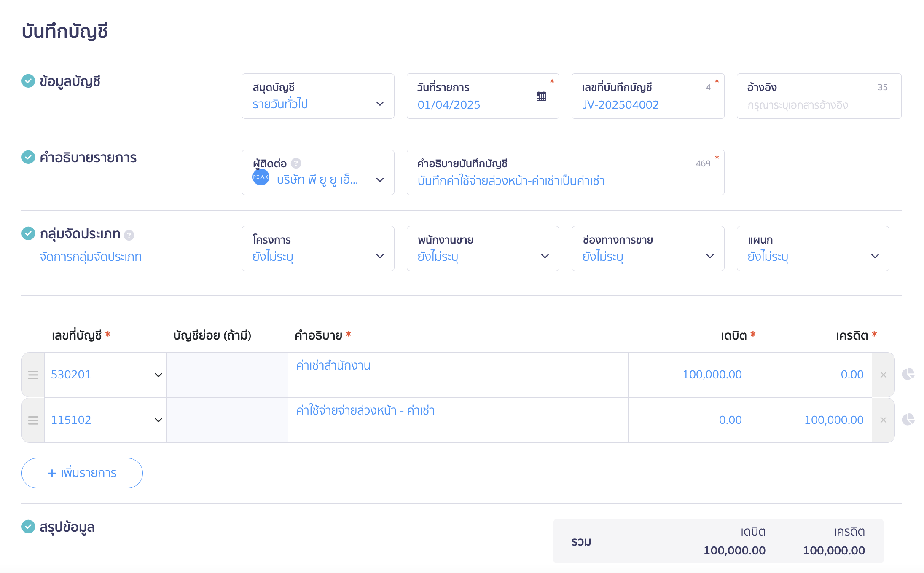Remove the 115102 row with X icon
Screen dimensions: 924x573
884,420
